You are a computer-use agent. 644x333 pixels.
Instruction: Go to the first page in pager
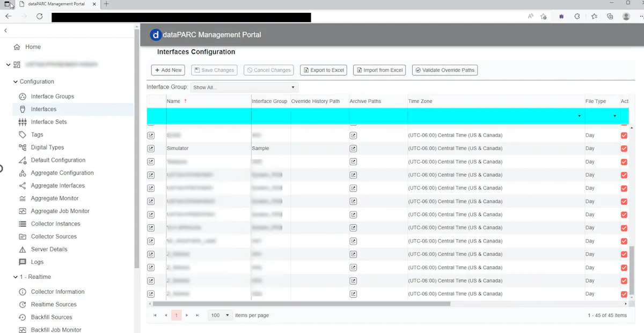coord(155,315)
